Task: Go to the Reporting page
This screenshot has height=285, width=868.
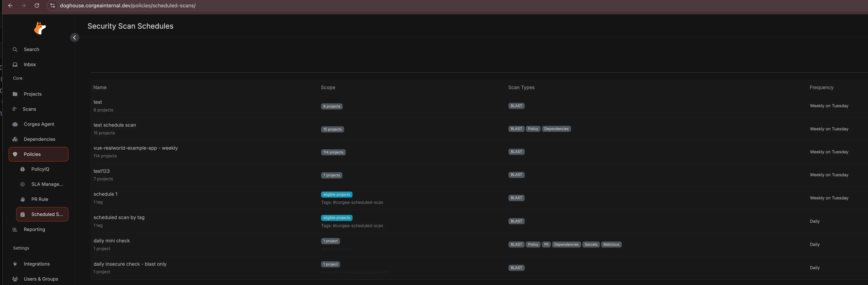Action: point(34,230)
